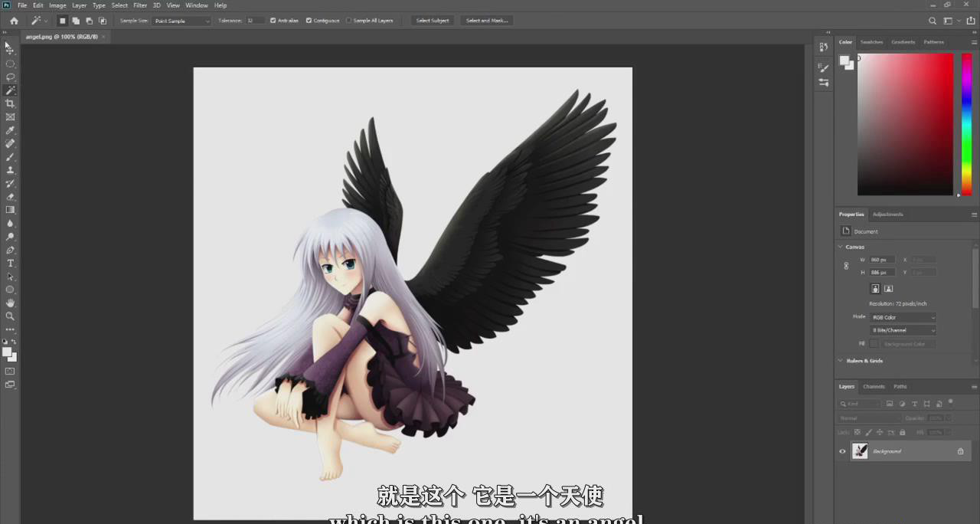This screenshot has height=524, width=980.
Task: Select the Ellipse shape tool
Action: coord(10,290)
